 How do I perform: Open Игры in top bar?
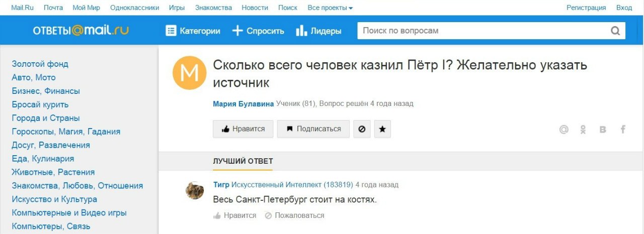[177, 8]
